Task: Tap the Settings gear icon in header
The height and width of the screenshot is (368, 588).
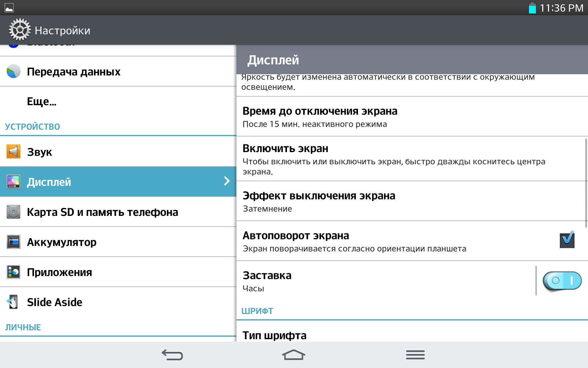Action: click(20, 30)
